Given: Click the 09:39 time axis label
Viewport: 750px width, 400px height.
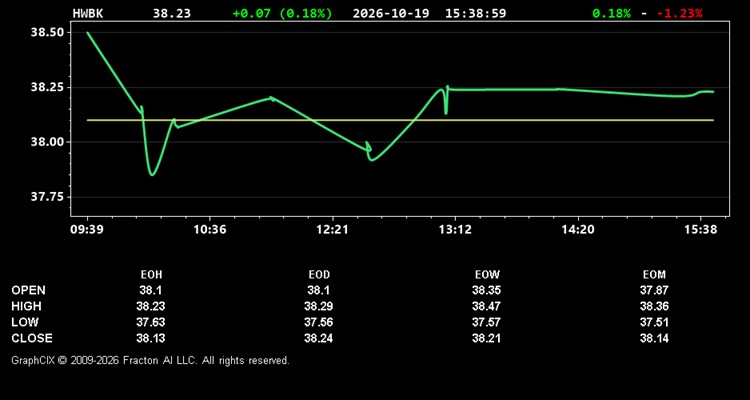Looking at the screenshot, I should [x=87, y=230].
